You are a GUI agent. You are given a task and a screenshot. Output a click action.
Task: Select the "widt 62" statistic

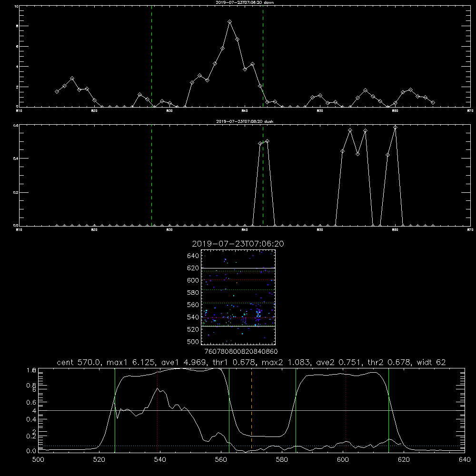431,362
